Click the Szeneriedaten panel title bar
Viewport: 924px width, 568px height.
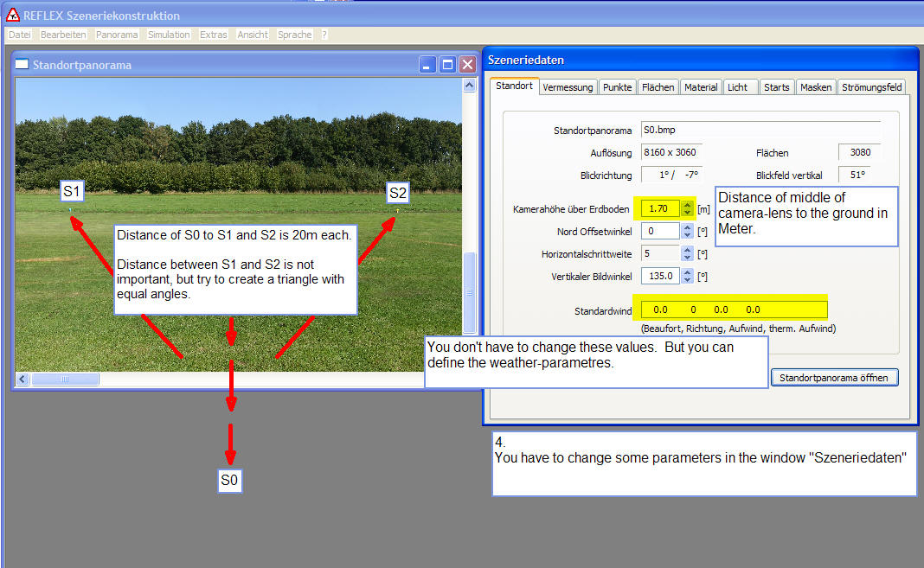(x=700, y=60)
